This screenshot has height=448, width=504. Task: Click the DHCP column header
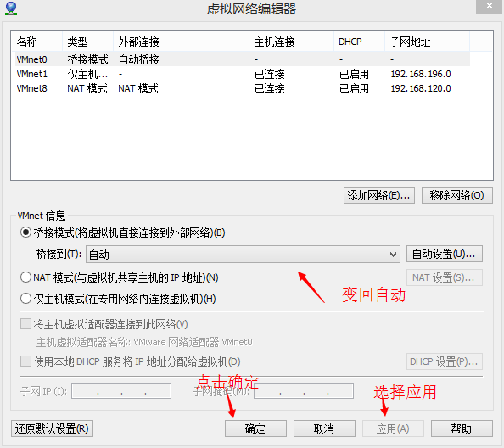coord(359,42)
